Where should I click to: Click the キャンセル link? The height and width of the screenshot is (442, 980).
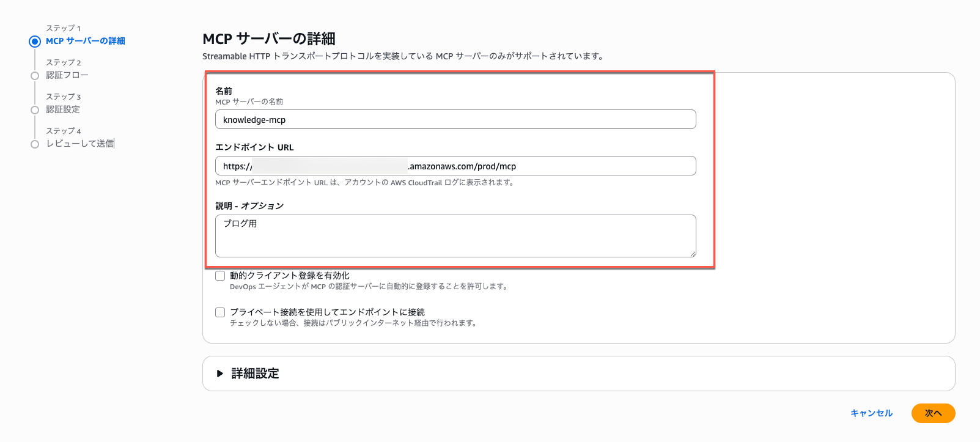click(x=871, y=413)
